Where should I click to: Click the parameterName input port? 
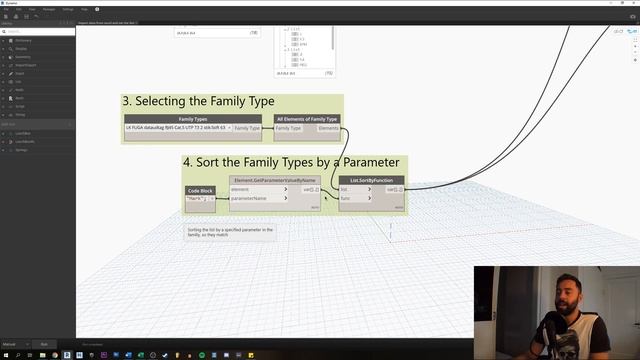tap(259, 198)
